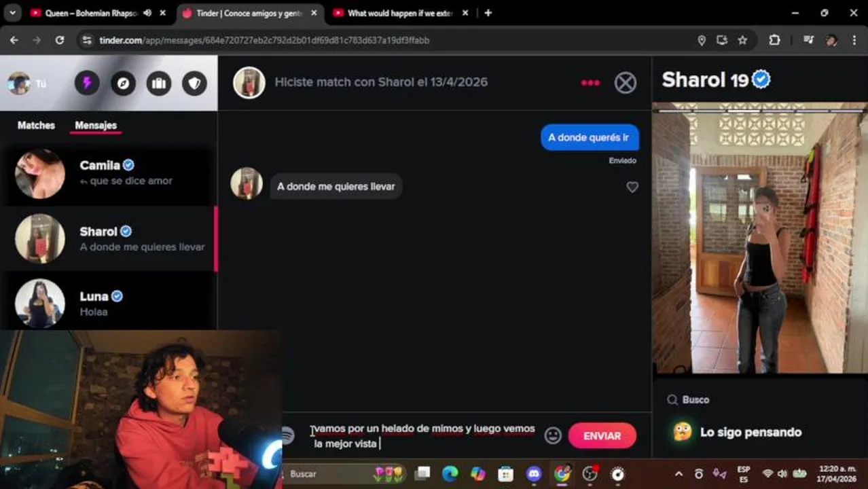
Task: Open the Wi-Fi network tray icon
Action: coord(767,473)
